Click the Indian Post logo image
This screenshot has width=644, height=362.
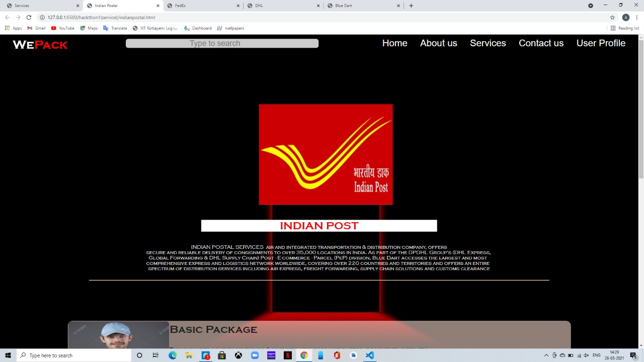326,154
